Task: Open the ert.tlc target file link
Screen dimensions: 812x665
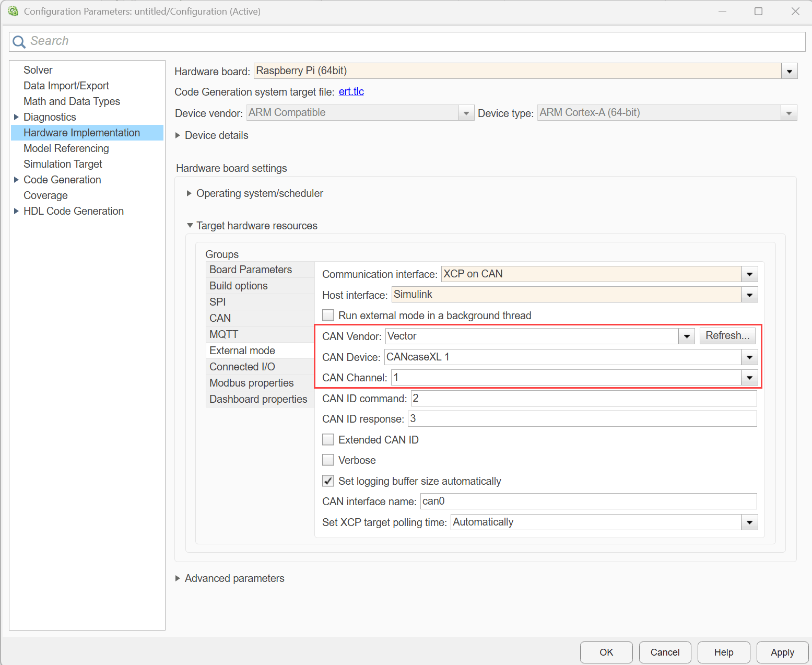Action: tap(351, 92)
